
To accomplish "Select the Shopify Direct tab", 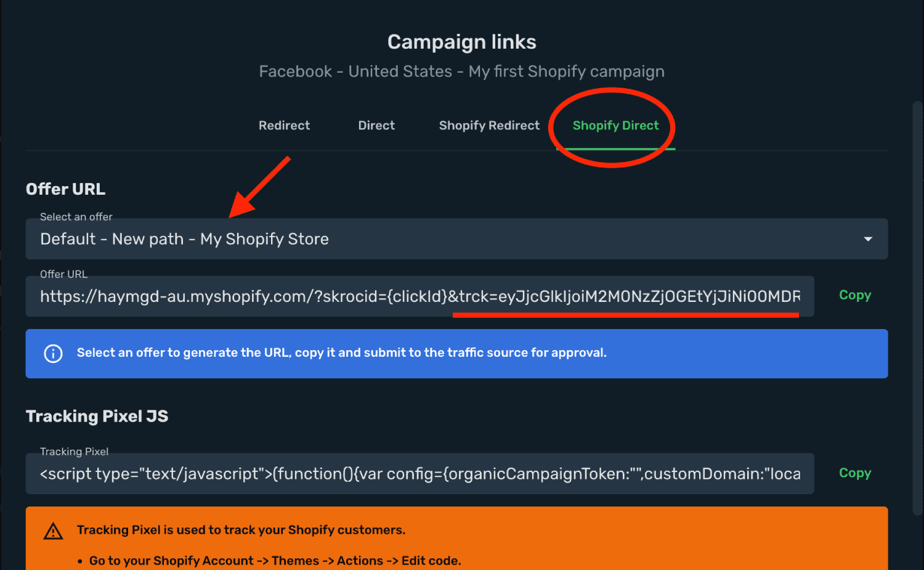I will (615, 126).
